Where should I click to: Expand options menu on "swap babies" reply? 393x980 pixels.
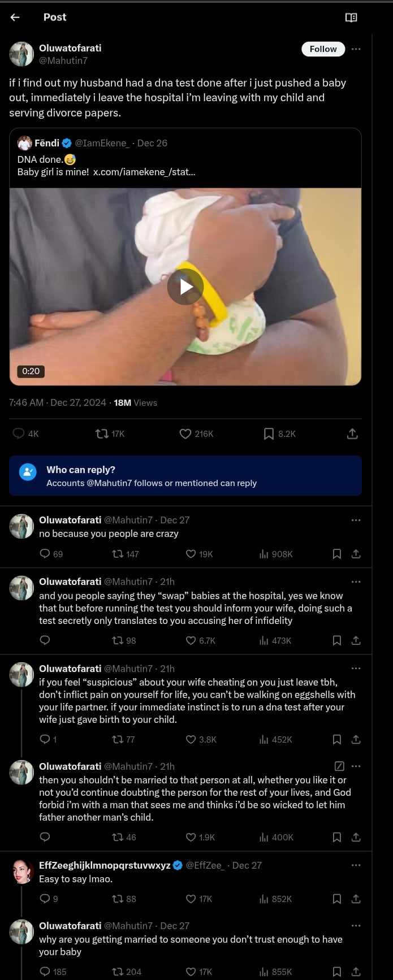click(356, 582)
